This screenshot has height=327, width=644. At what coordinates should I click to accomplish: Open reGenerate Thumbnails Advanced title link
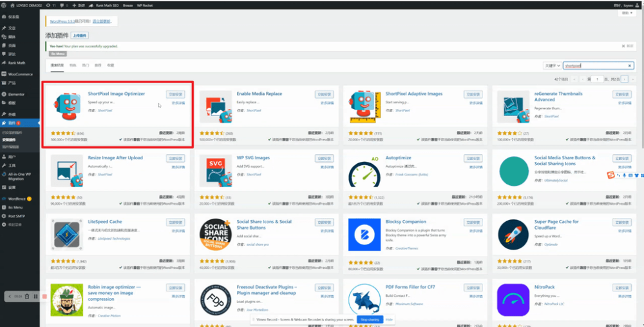558,97
